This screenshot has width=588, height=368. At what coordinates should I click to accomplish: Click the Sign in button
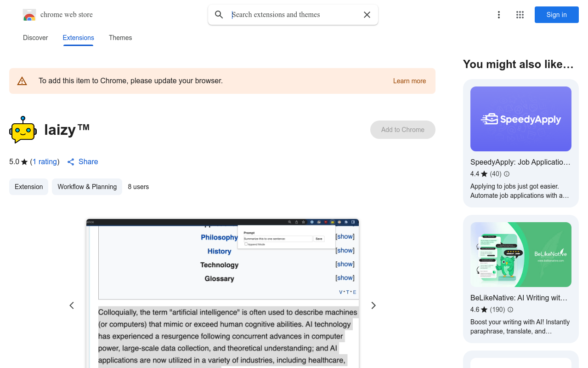[x=557, y=15]
